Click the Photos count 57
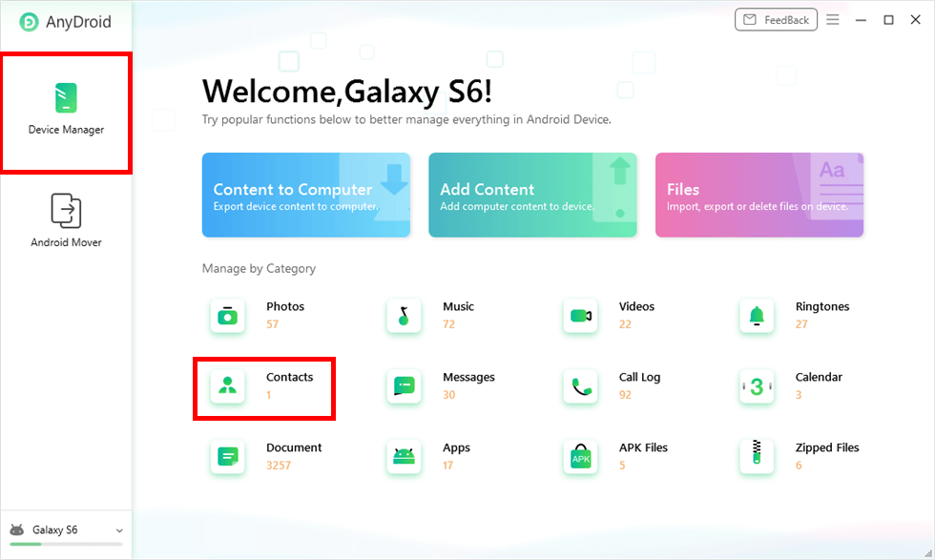The width and height of the screenshot is (935, 560). click(x=273, y=324)
